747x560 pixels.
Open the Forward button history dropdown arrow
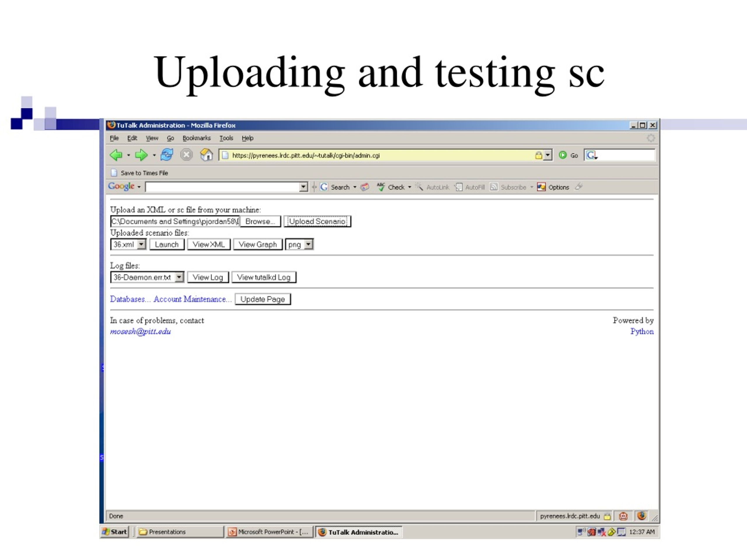pos(154,155)
